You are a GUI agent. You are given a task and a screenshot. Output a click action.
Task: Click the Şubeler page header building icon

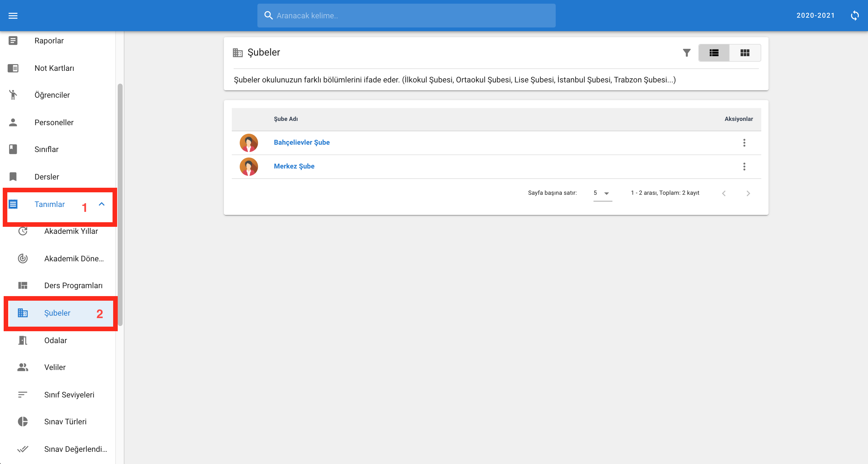pos(238,53)
